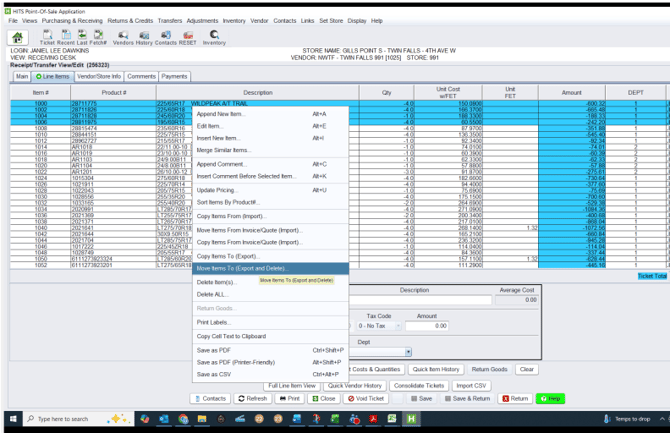Switch to the Vendor/Store Info tab
The image size is (670, 433).
click(99, 77)
